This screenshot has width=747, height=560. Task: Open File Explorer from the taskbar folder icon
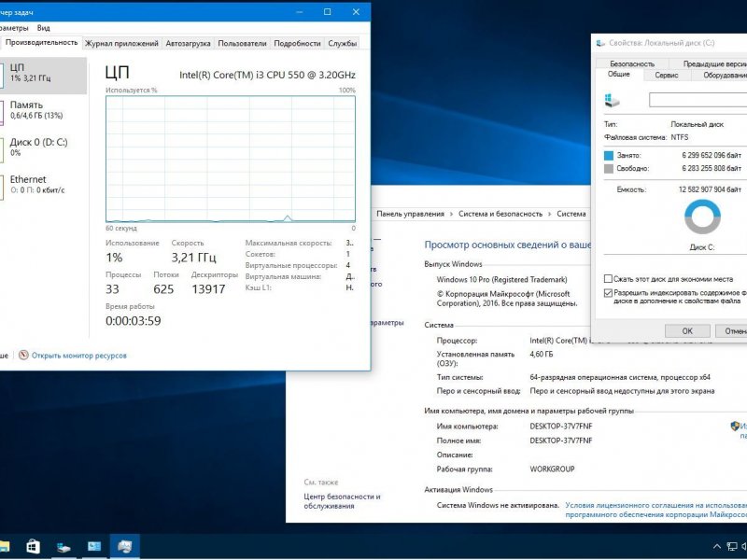4,546
